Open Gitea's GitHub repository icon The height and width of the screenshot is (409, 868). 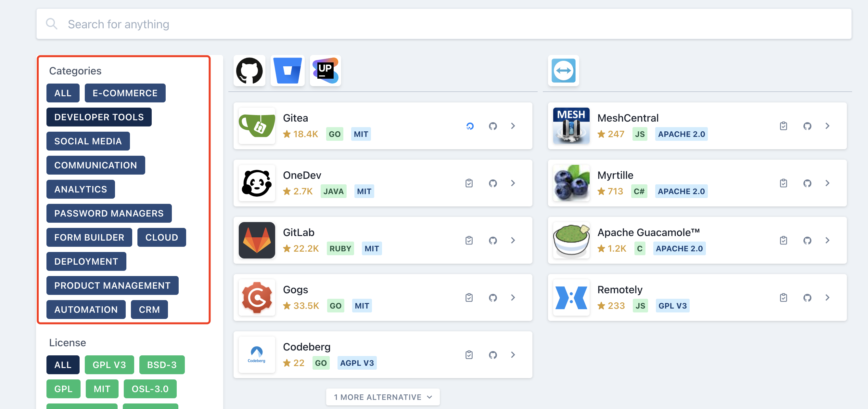click(493, 126)
